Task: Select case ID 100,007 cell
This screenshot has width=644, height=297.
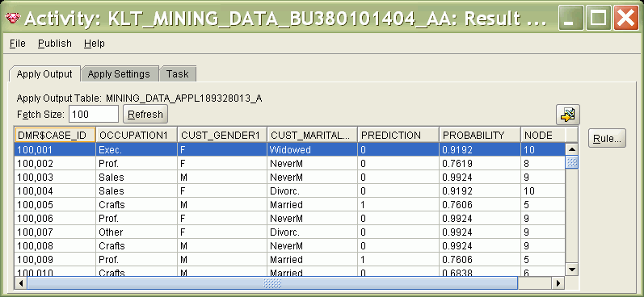Action: [55, 232]
